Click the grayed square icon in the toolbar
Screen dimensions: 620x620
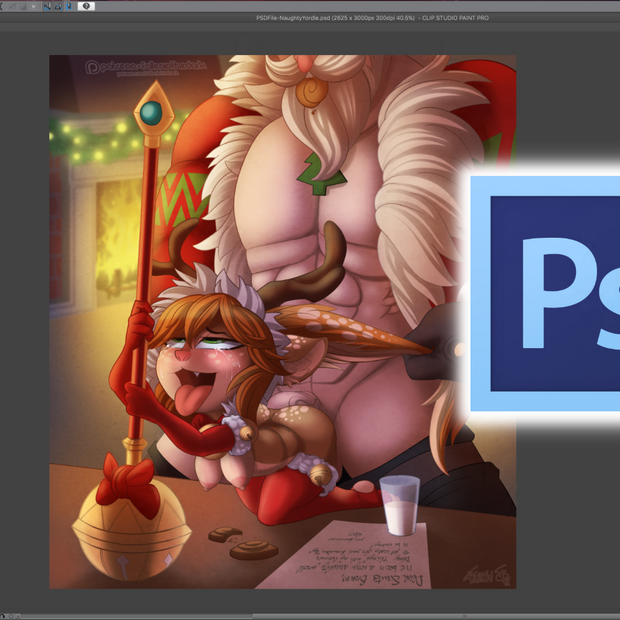click(x=34, y=6)
